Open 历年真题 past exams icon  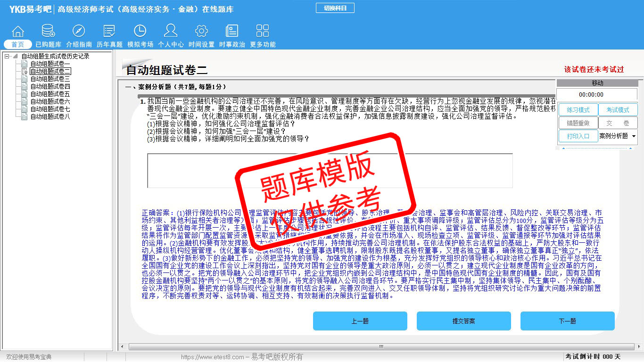click(x=109, y=32)
